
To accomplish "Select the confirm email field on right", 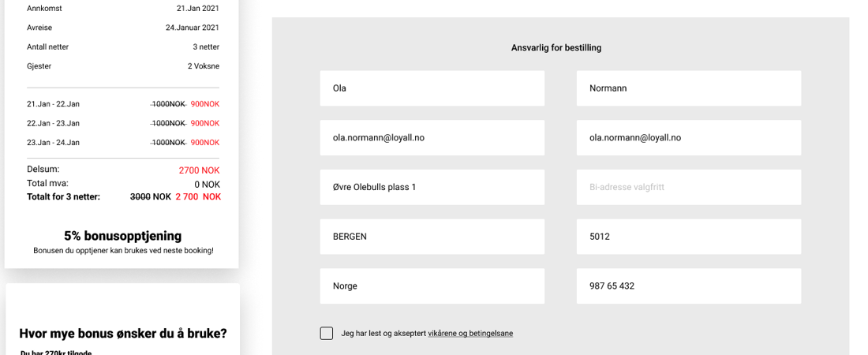I will (688, 137).
